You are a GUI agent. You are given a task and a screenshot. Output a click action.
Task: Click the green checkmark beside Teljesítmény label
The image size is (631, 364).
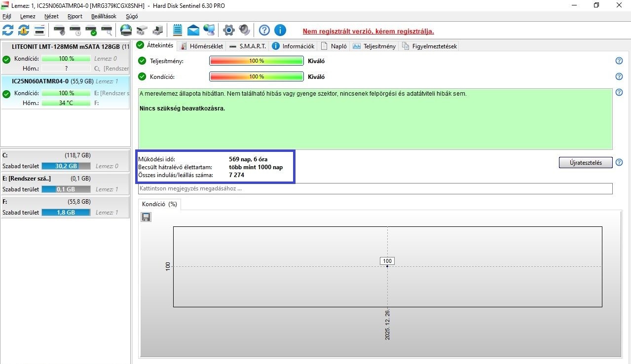tap(142, 61)
